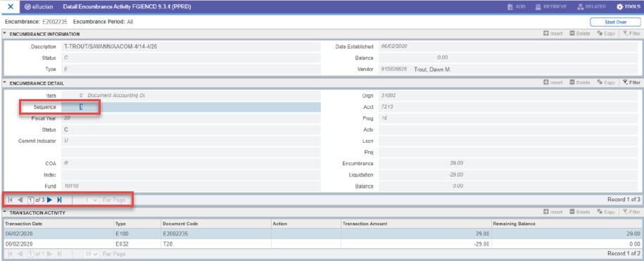Click Type field E in Encumbrance Information
The image size is (644, 261).
click(191, 70)
